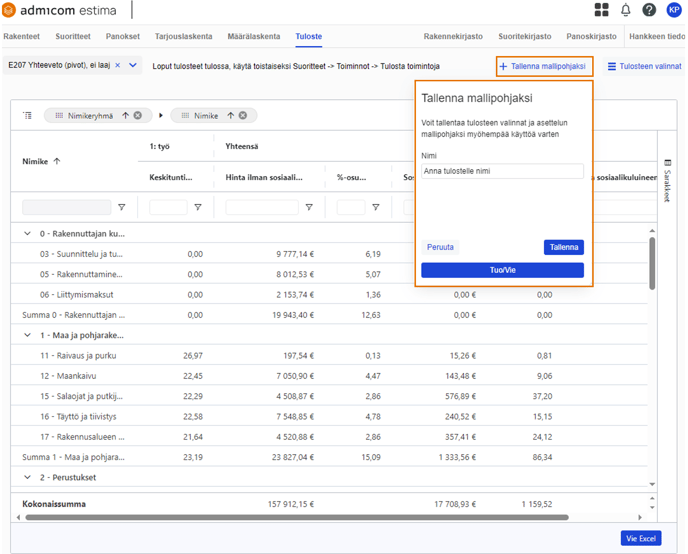Click the Nimike column filter input
This screenshot has width=688, height=554.
[67, 207]
